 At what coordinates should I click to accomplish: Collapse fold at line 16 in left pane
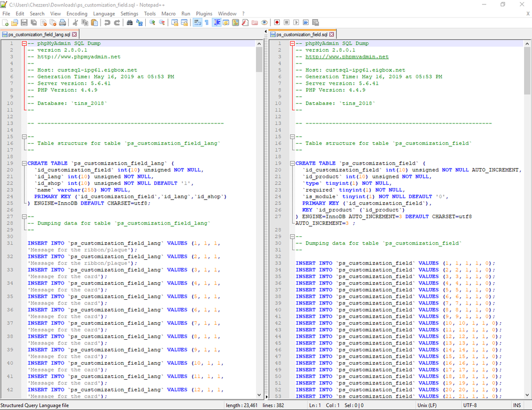24,137
